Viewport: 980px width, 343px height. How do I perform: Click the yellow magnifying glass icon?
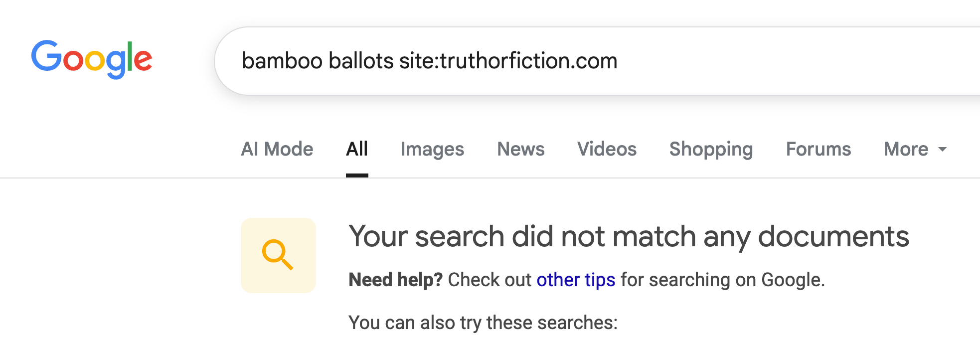tap(278, 255)
